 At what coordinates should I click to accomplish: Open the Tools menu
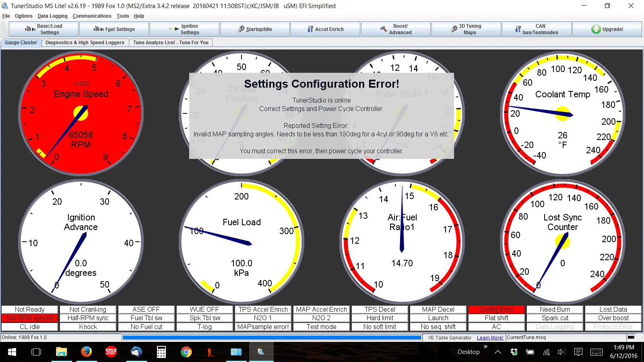[123, 16]
